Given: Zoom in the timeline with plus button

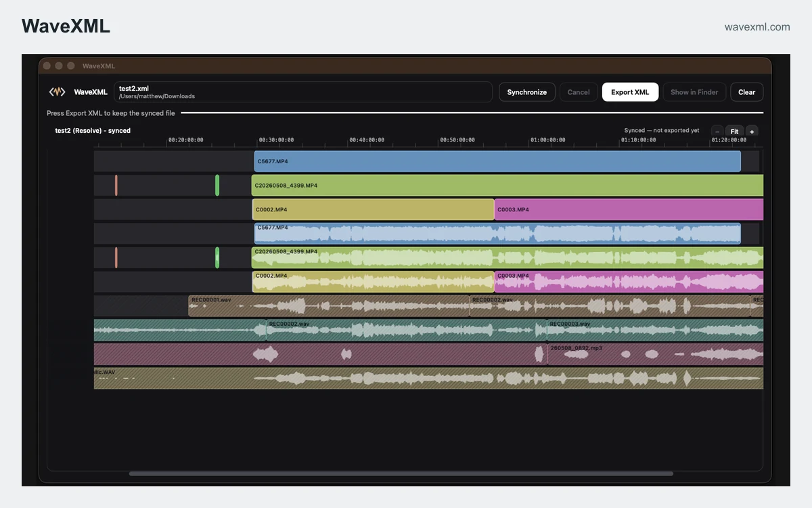Looking at the screenshot, I should (x=751, y=131).
